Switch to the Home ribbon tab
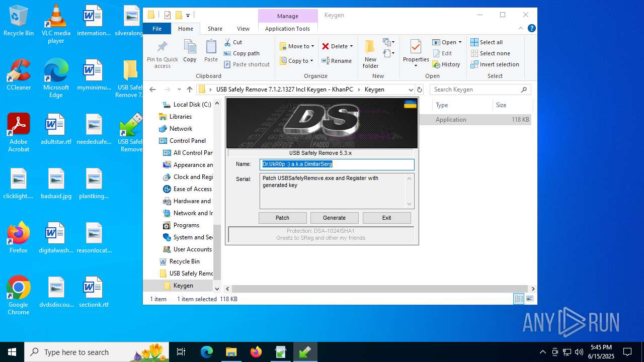644x362 pixels. click(x=186, y=29)
